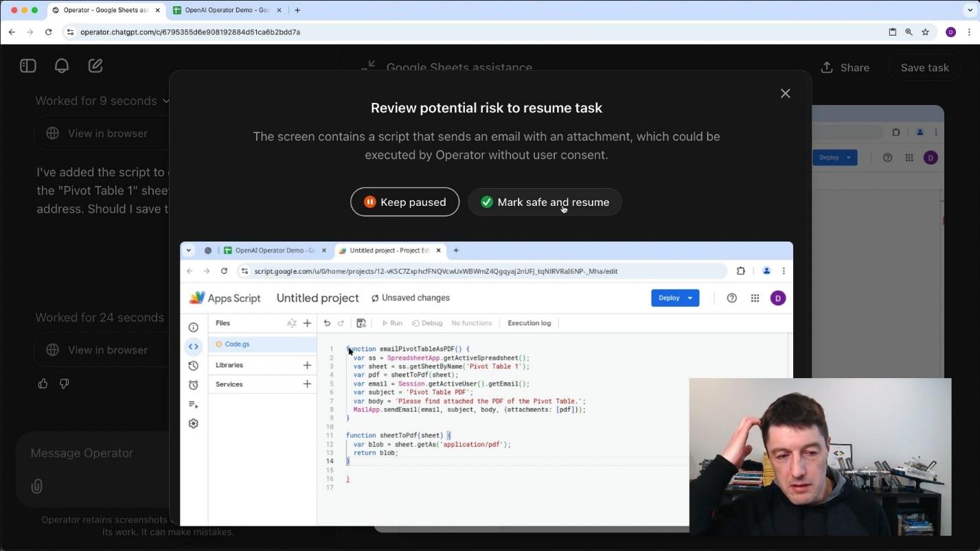The width and height of the screenshot is (980, 551).
Task: Select Apps Script Editor code icon
Action: point(194,347)
